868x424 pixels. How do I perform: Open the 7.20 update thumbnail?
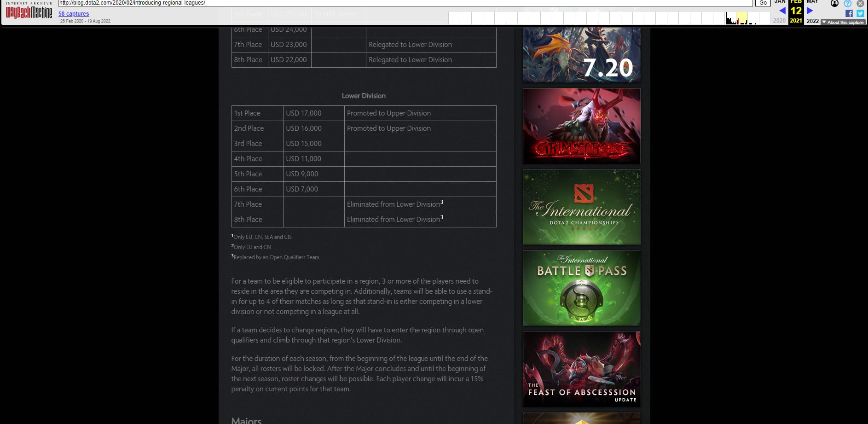click(x=581, y=54)
